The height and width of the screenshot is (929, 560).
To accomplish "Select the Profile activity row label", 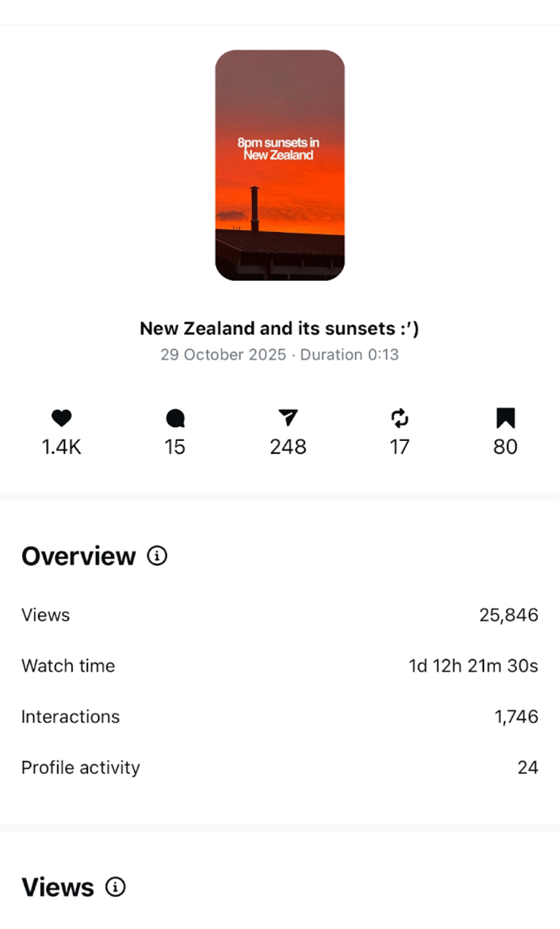I will point(81,768).
